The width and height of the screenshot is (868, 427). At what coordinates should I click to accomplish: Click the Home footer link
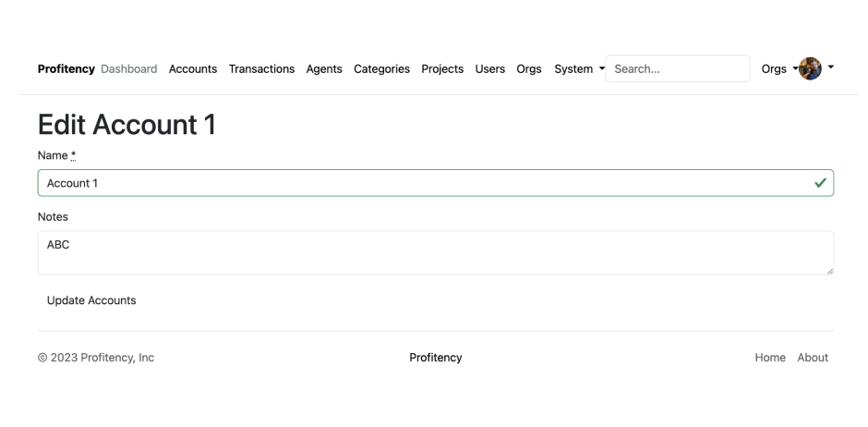(770, 358)
